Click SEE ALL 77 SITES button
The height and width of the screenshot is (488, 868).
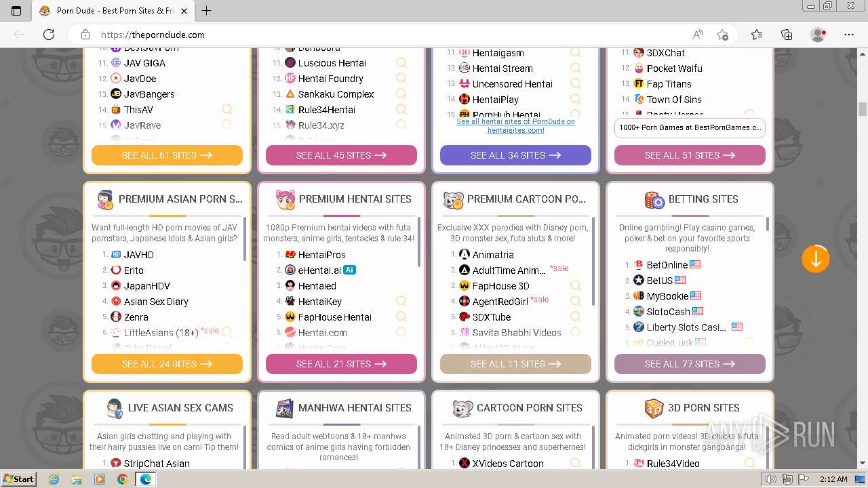coord(690,364)
